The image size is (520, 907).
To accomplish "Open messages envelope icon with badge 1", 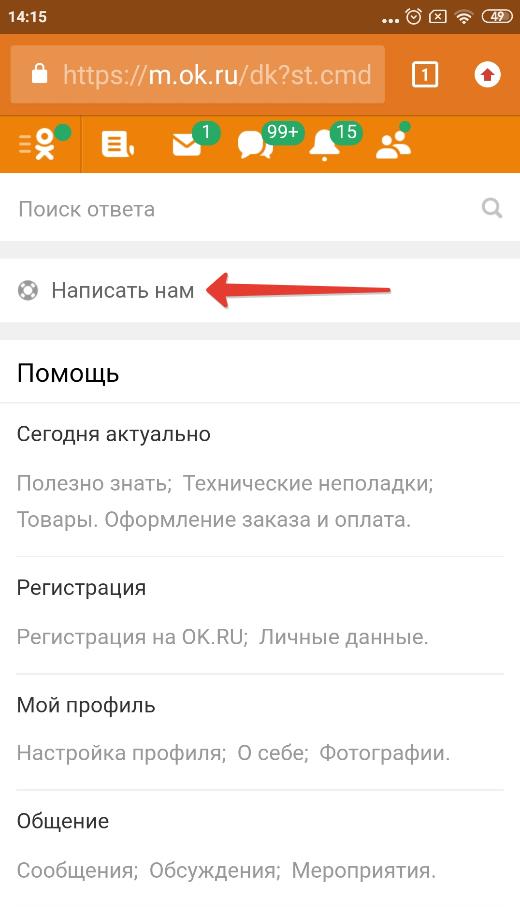I will pos(189,144).
